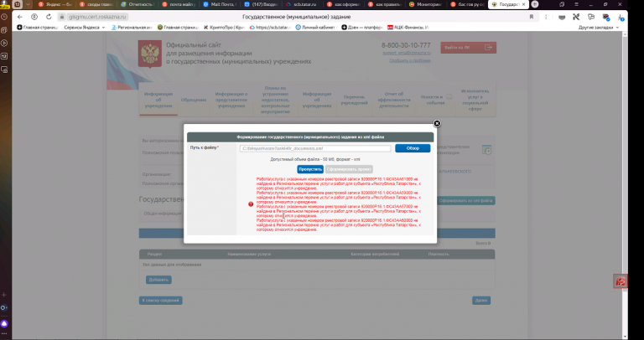Image resolution: width=644 pixels, height=340 pixels.
Task: Click Сформировать из xml файла button
Action: pyautogui.click(x=465, y=201)
